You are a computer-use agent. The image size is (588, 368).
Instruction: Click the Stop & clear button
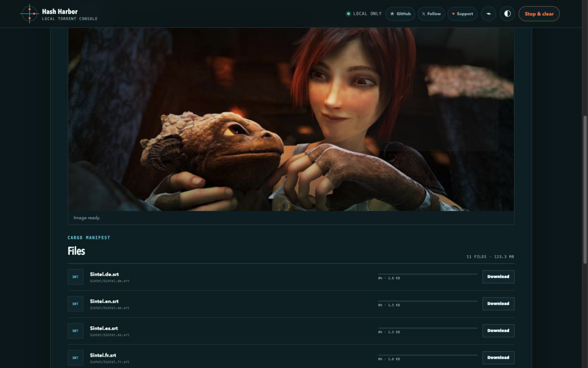[x=539, y=14]
